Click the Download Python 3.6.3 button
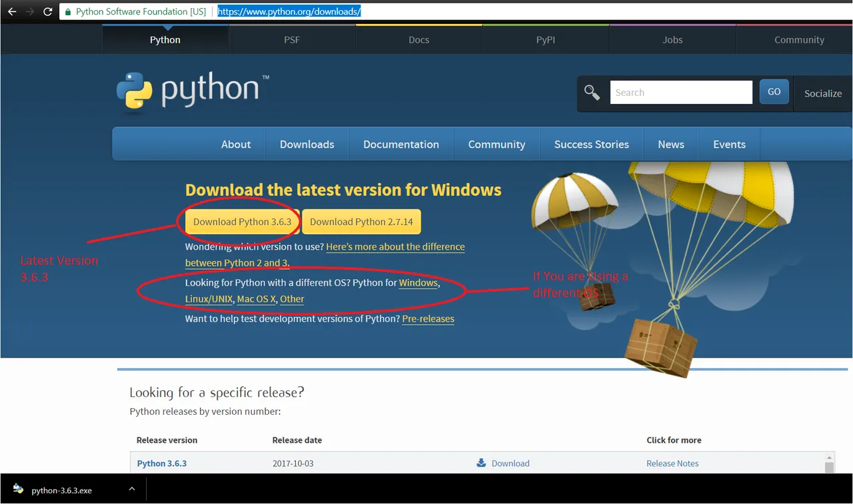The height and width of the screenshot is (504, 853). (243, 222)
